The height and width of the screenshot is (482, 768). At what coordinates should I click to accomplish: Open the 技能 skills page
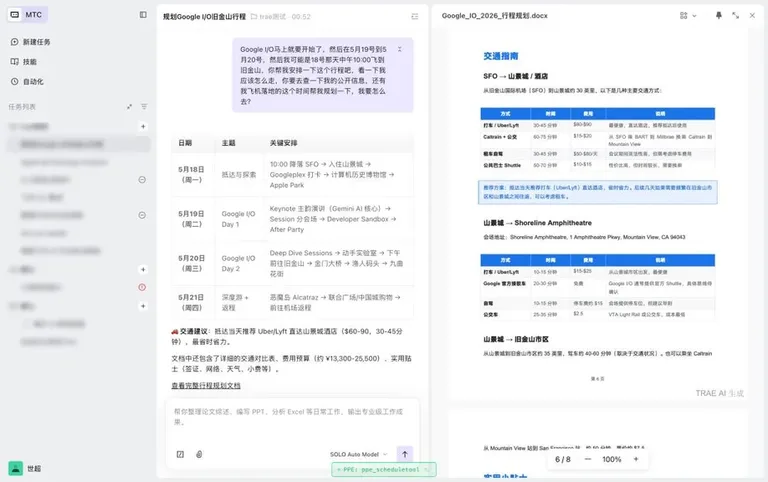(x=24, y=62)
